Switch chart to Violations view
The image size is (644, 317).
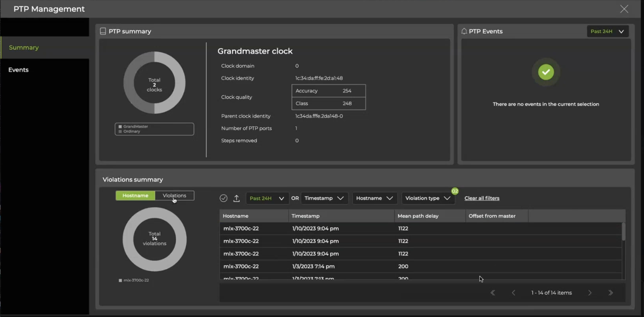[x=174, y=195]
